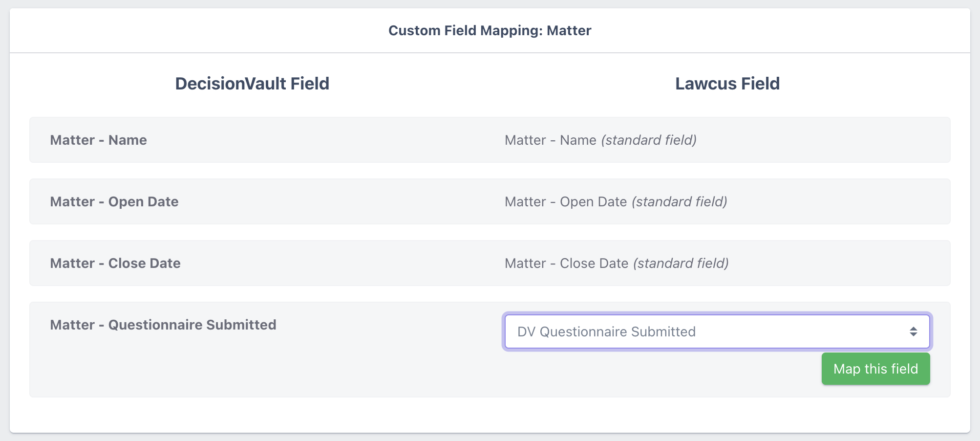Click Matter - Close Date standard field text
Image resolution: width=980 pixels, height=441 pixels.
click(616, 263)
